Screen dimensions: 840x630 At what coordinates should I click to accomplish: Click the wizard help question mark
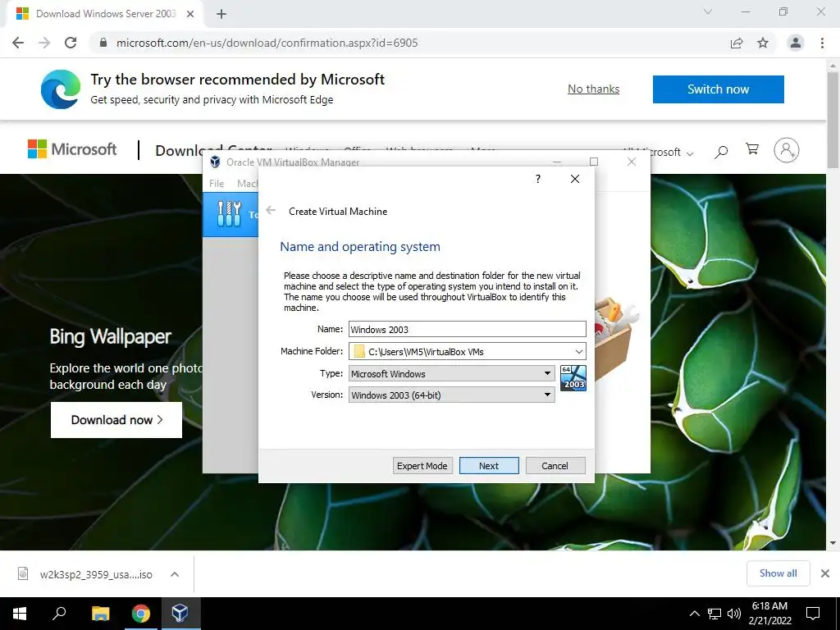538,179
